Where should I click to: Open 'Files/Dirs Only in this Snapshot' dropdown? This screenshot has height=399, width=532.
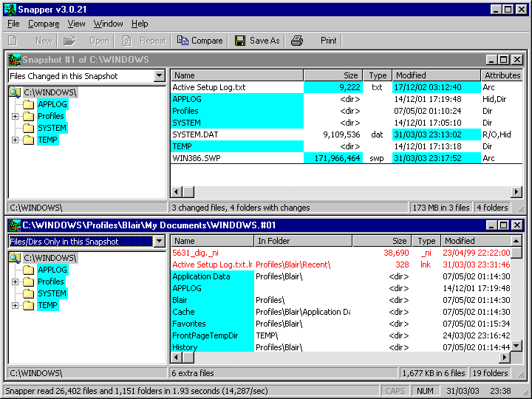pos(159,241)
